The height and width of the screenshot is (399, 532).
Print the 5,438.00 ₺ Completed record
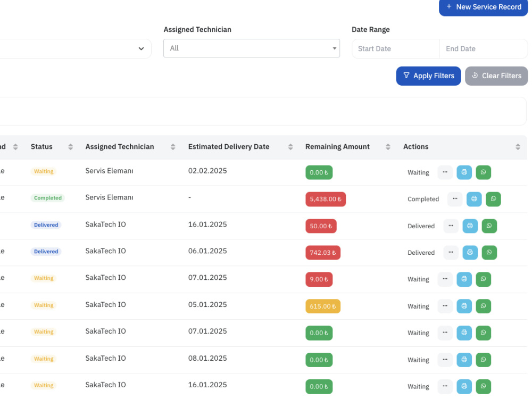473,199
